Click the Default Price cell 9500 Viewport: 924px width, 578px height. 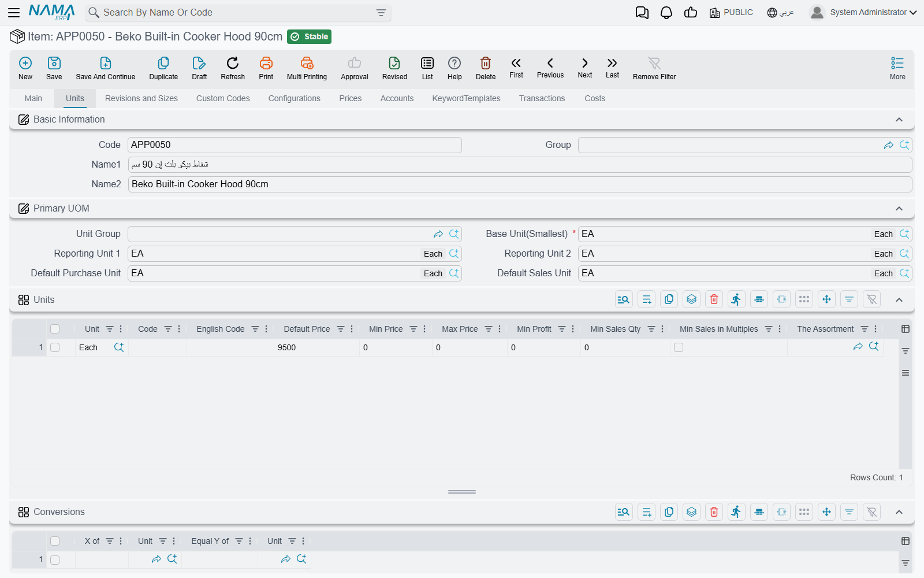click(x=317, y=347)
